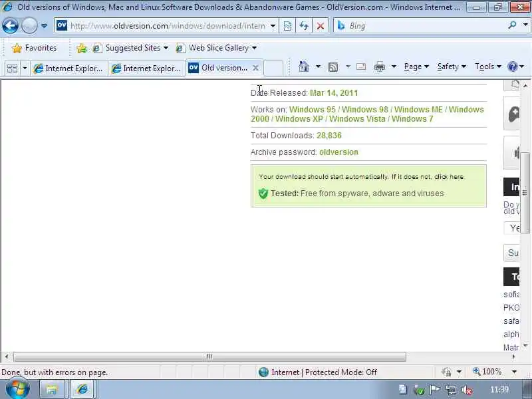Image resolution: width=532 pixels, height=399 pixels.
Task: Open Suggested Sites dropdown
Action: [x=130, y=48]
